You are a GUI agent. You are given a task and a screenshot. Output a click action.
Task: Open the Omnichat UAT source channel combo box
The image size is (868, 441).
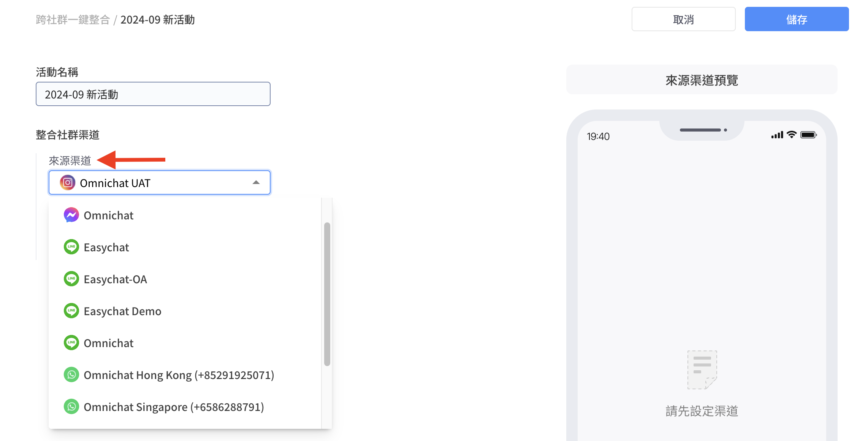pyautogui.click(x=160, y=183)
